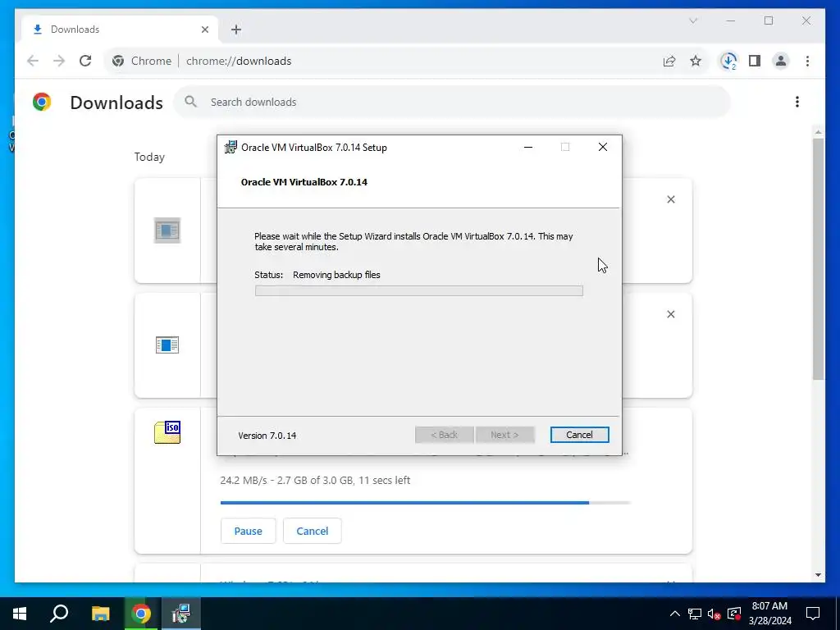This screenshot has height=630, width=840.
Task: Click the 'Version 7.0.14' label
Action: (267, 436)
